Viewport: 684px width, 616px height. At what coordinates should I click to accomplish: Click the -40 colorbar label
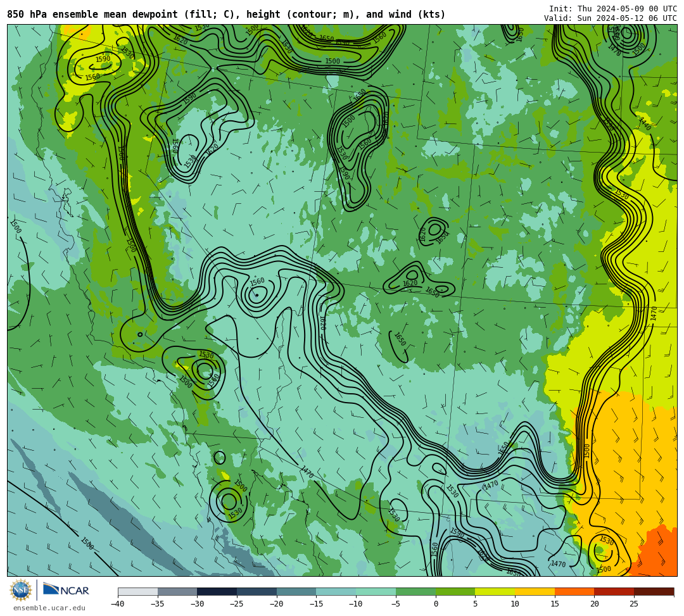(x=117, y=604)
